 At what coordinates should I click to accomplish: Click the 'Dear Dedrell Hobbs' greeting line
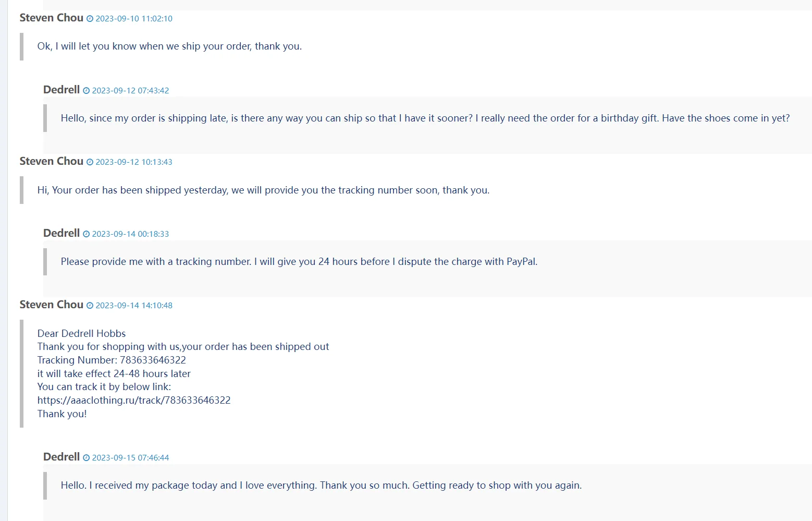(x=82, y=334)
